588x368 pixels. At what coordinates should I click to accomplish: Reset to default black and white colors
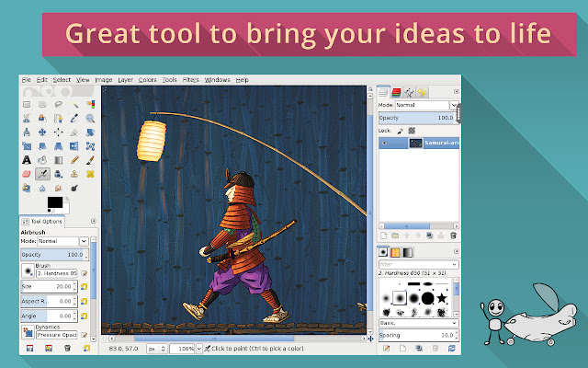(x=50, y=211)
